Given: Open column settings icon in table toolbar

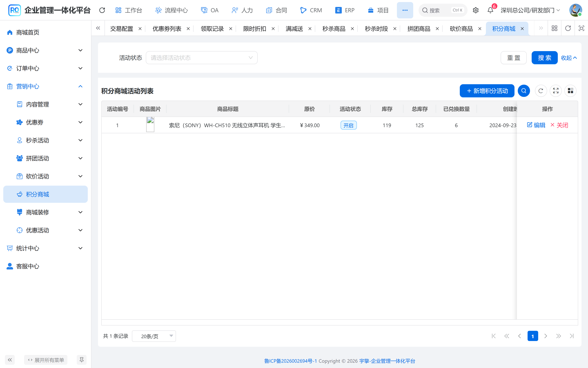Looking at the screenshot, I should 570,91.
